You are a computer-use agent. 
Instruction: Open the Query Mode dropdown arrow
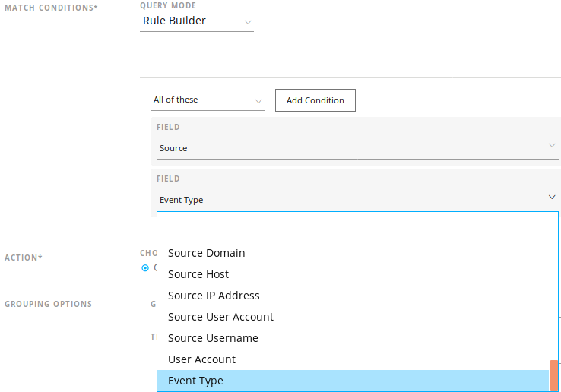click(x=247, y=22)
